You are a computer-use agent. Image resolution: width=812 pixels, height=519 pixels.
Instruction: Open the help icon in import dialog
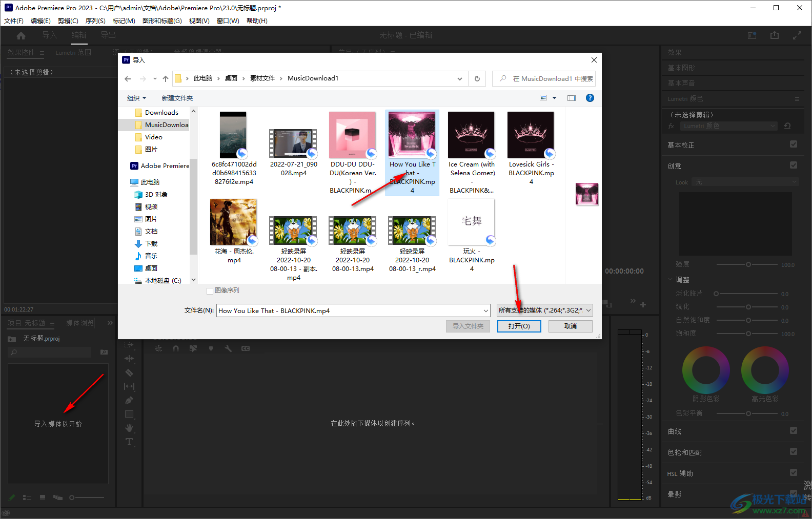tap(590, 98)
